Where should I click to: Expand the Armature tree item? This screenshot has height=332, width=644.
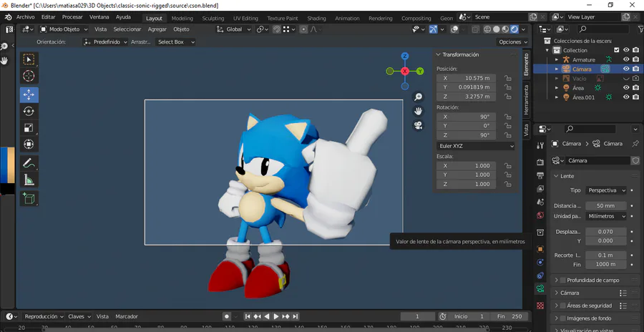[x=557, y=59]
